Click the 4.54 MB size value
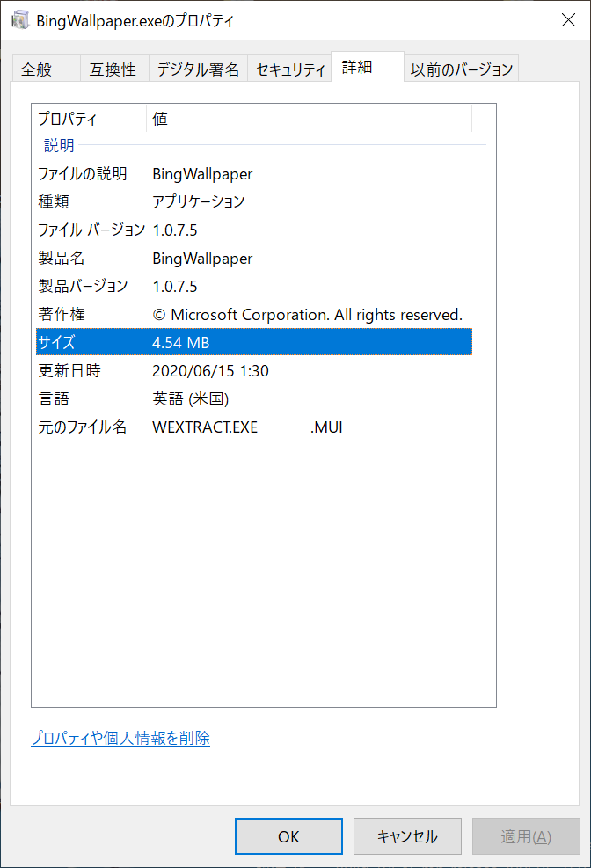This screenshot has height=868, width=591. click(181, 343)
